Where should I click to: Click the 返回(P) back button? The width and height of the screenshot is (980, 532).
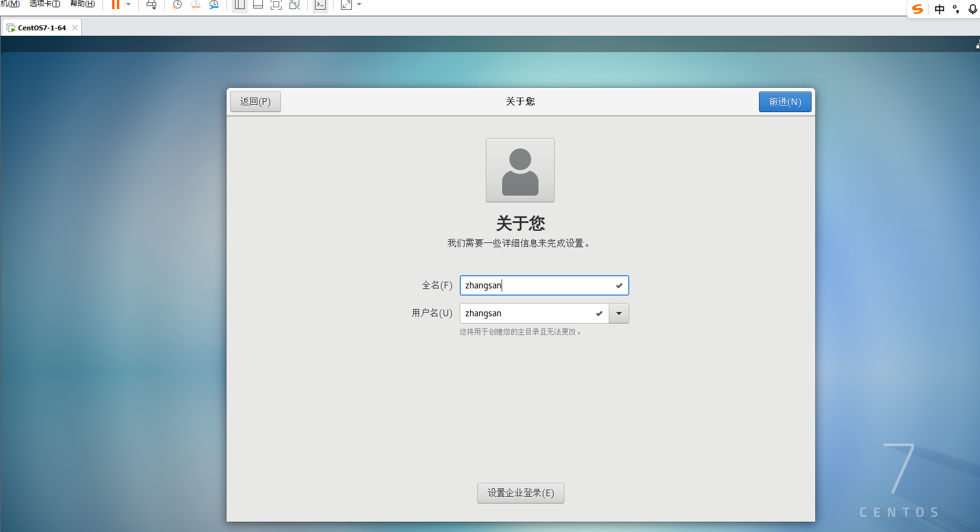pos(255,102)
